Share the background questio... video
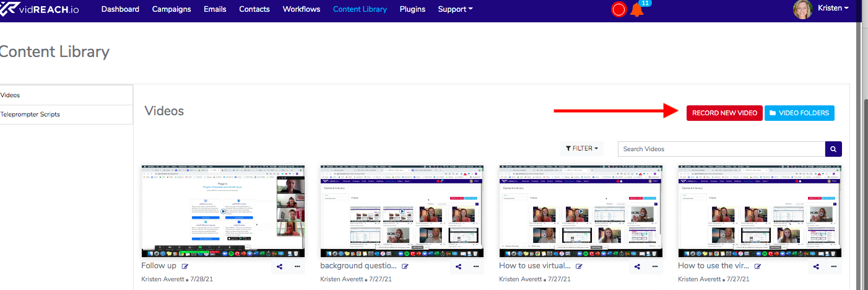 tap(459, 266)
